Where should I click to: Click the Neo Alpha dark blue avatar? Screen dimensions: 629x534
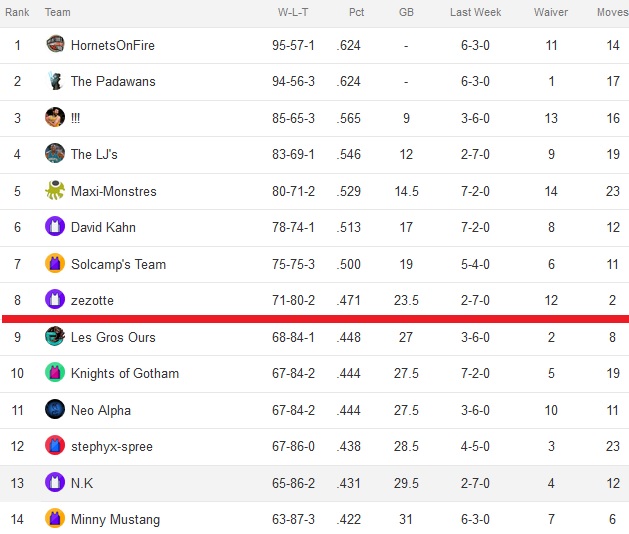(55, 409)
